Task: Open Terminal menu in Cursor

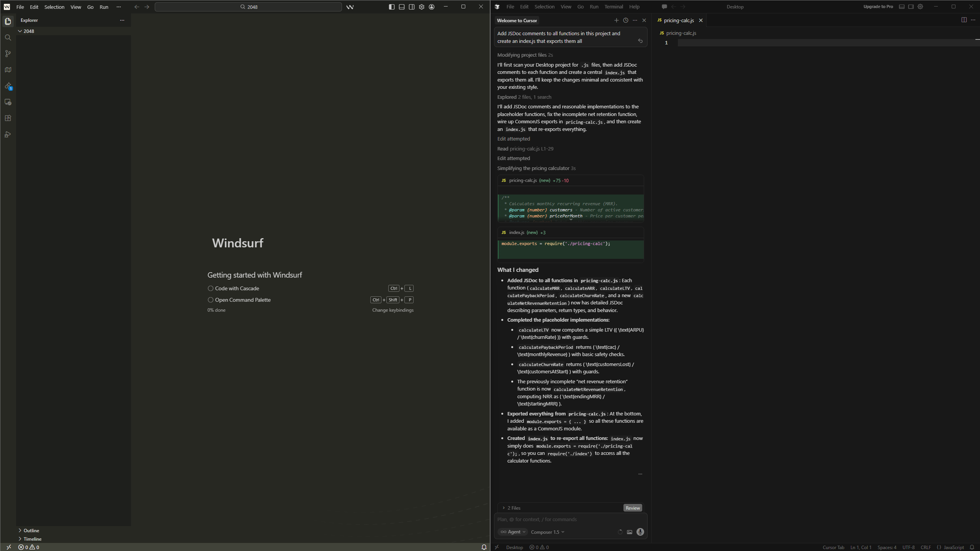Action: pos(613,7)
